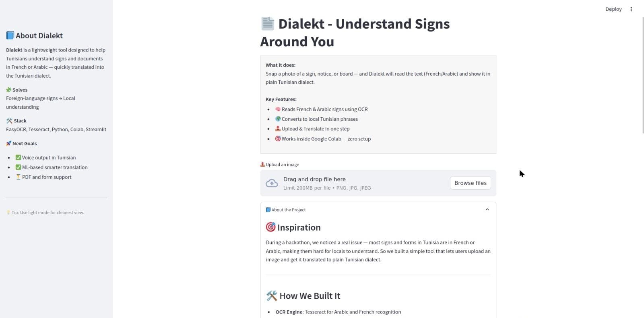The height and width of the screenshot is (318, 644).
Task: Click the hammer-wrench icon beside Stack
Action: 9,121
